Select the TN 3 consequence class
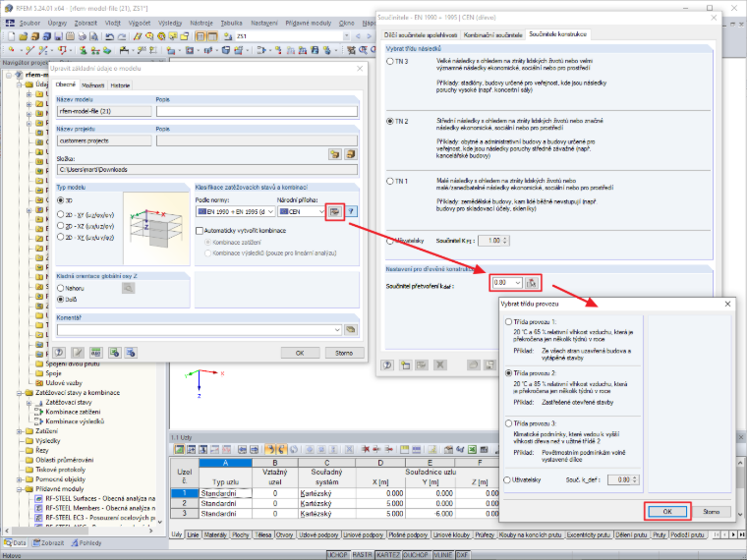The image size is (747, 560). [390, 62]
